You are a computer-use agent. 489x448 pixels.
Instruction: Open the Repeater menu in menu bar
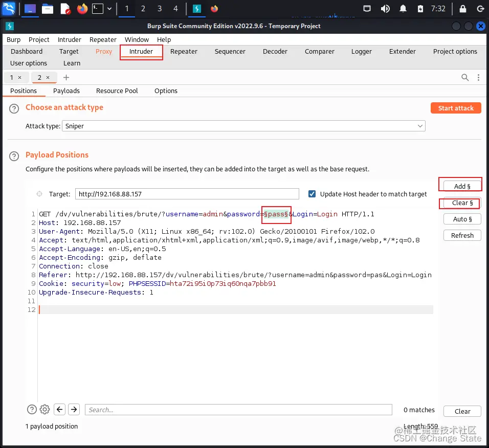coord(103,39)
